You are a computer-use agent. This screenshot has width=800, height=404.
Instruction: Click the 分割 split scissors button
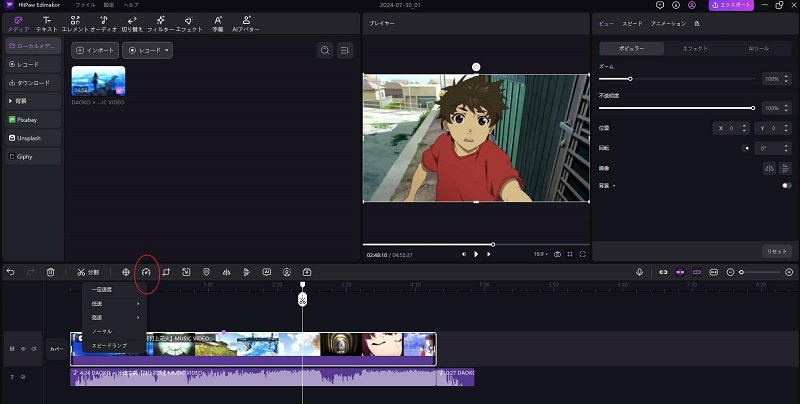(x=88, y=272)
